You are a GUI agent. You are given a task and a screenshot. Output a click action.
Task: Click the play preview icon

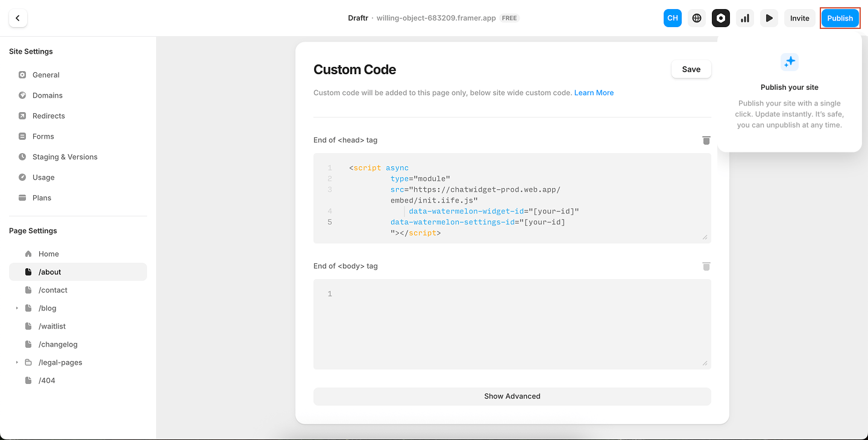769,18
